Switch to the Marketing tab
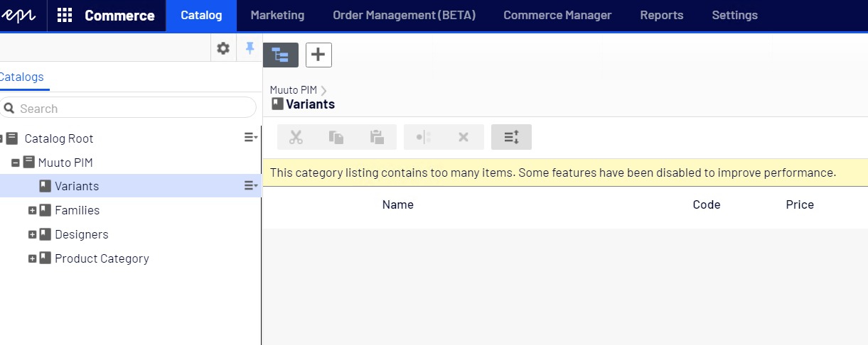This screenshot has height=345, width=868. [x=277, y=15]
